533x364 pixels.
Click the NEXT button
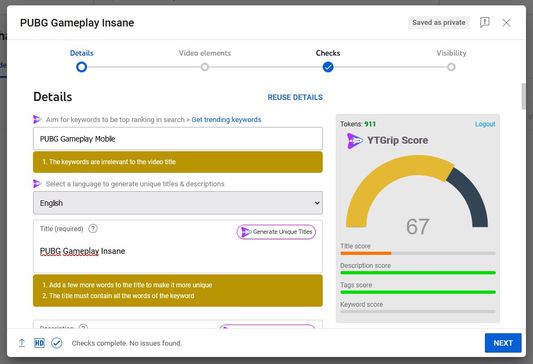click(x=503, y=343)
